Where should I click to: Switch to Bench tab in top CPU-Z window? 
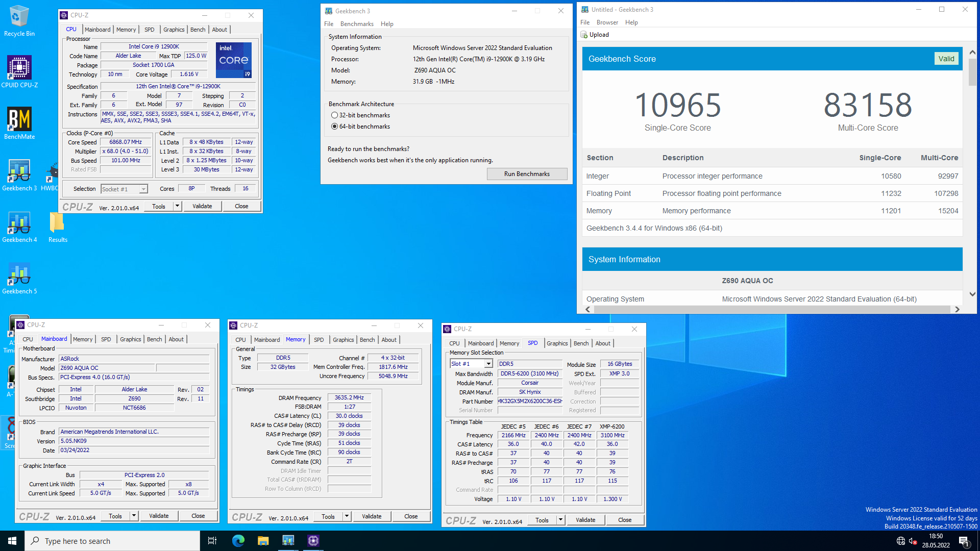[198, 30]
